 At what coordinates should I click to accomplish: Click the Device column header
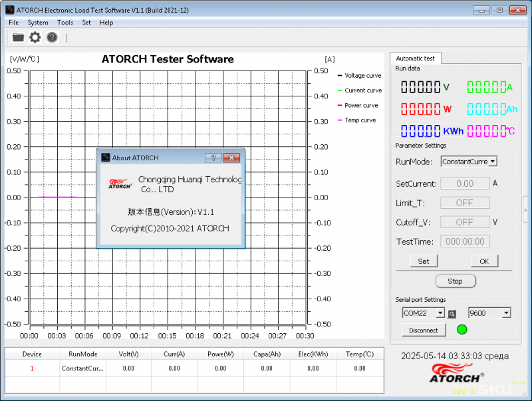coord(32,354)
